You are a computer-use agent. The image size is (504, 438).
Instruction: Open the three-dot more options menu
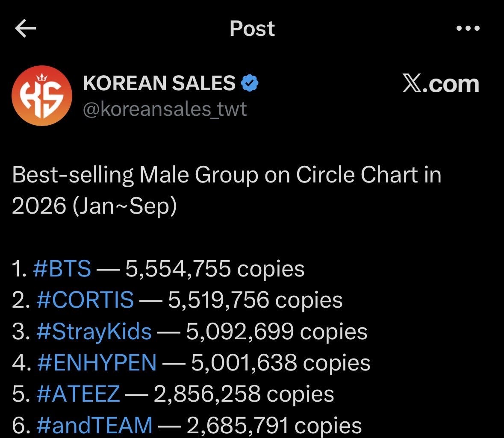pos(468,28)
